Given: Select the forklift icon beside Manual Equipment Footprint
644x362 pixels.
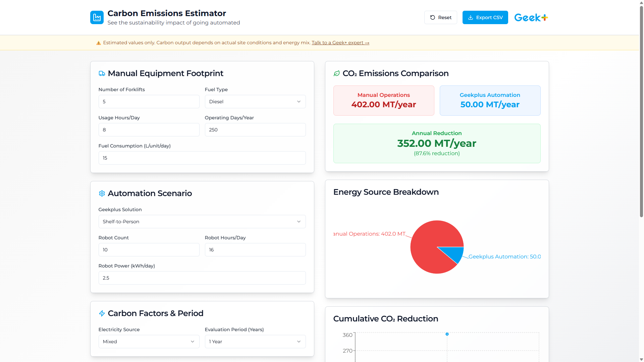Looking at the screenshot, I should pyautogui.click(x=102, y=73).
